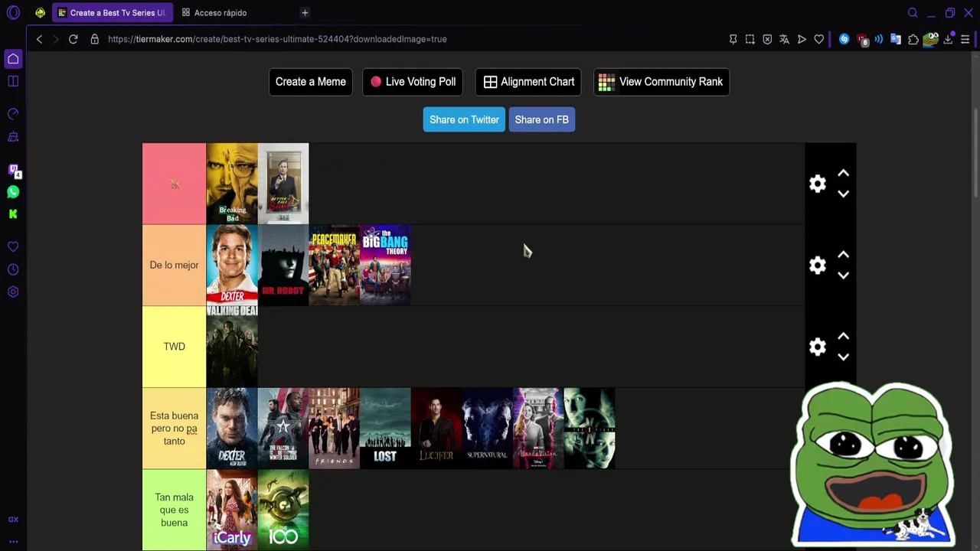This screenshot has height=551, width=980.
Task: Move the top pink tier up
Action: pos(843,173)
